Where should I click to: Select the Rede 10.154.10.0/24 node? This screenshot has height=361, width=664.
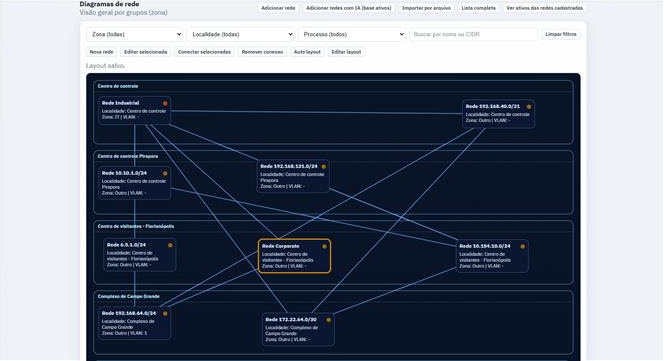click(x=492, y=256)
